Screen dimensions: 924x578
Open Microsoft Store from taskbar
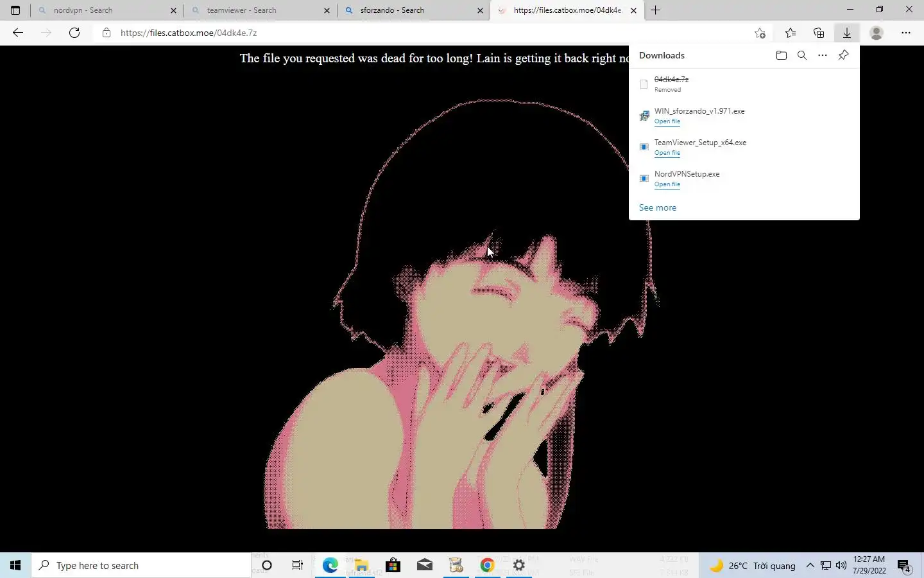point(393,565)
